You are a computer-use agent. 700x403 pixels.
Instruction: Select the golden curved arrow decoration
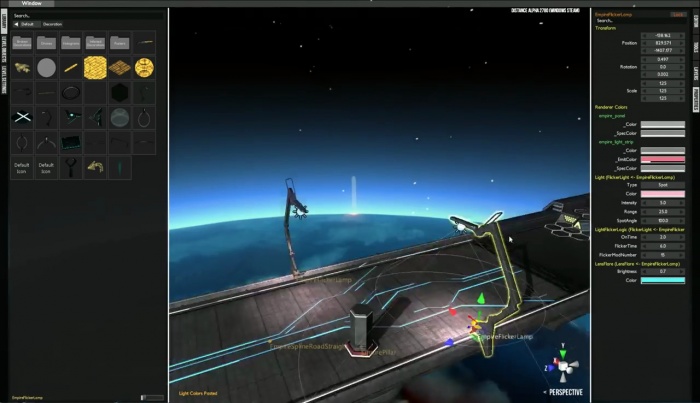(x=95, y=167)
